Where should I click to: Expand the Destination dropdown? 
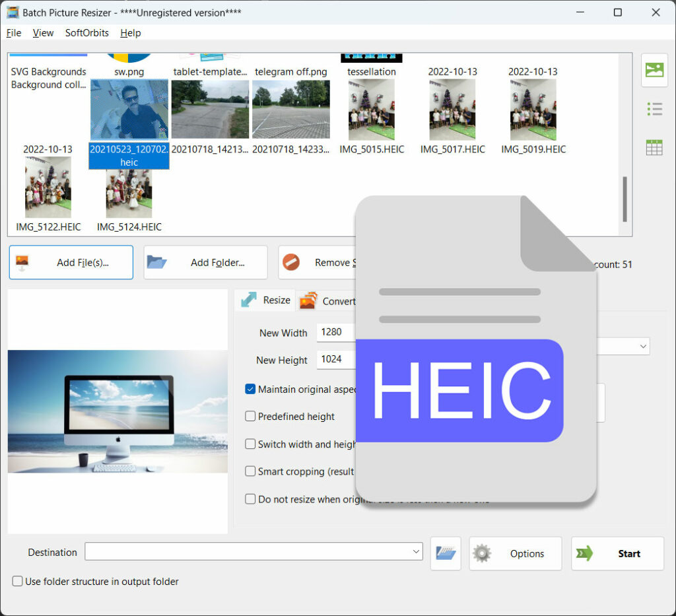click(x=416, y=552)
